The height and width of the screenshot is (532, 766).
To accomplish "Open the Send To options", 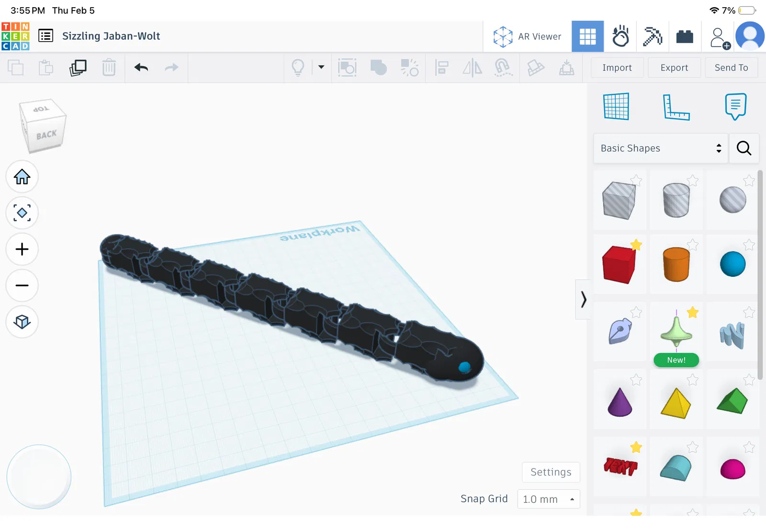I will tap(732, 68).
